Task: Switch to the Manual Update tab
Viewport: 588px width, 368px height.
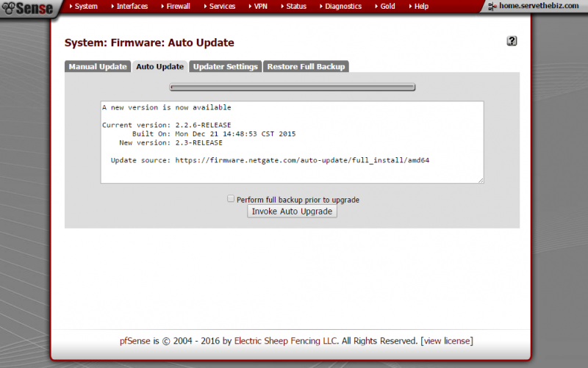Action: pyautogui.click(x=98, y=66)
